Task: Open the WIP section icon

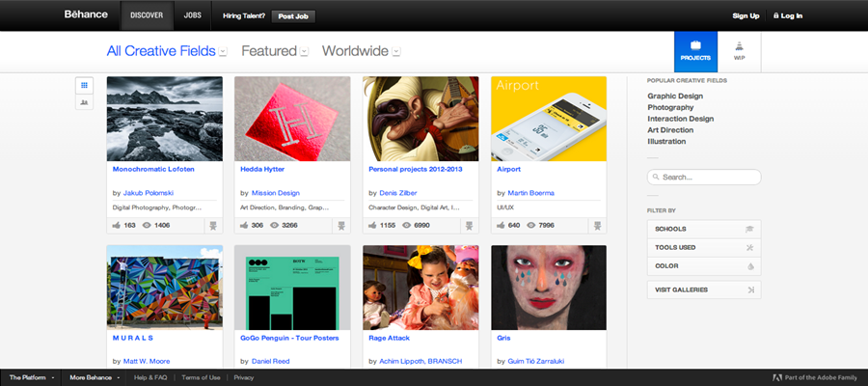Action: [739, 50]
